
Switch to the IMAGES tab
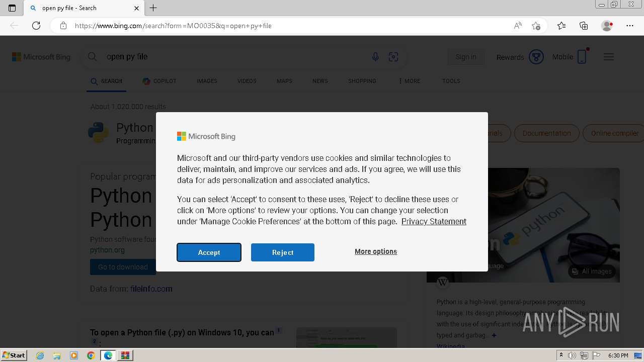point(207,81)
